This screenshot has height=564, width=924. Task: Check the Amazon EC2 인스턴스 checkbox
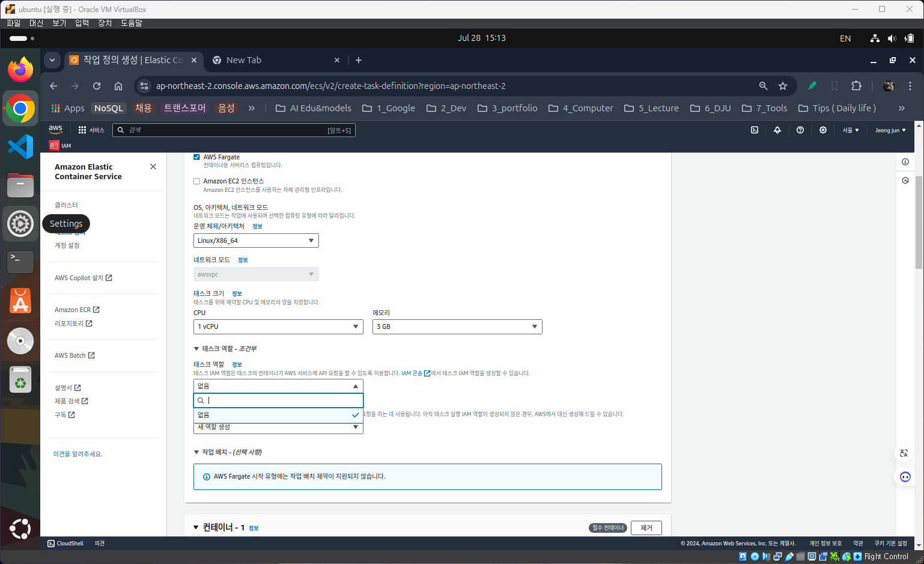pyautogui.click(x=196, y=181)
